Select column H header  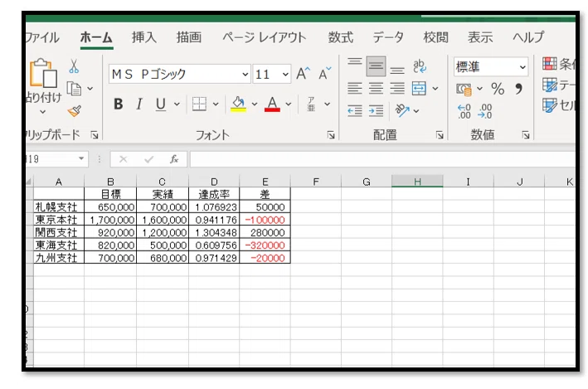pos(417,182)
